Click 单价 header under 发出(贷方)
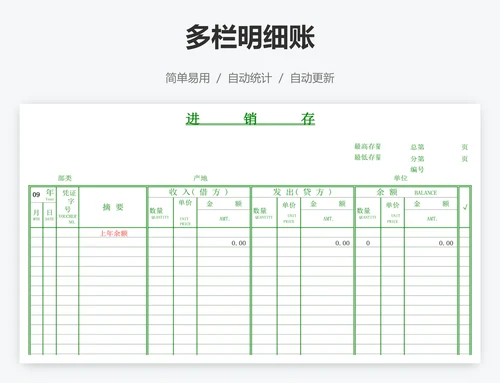Viewport: 500px width, 383px height. tap(289, 212)
